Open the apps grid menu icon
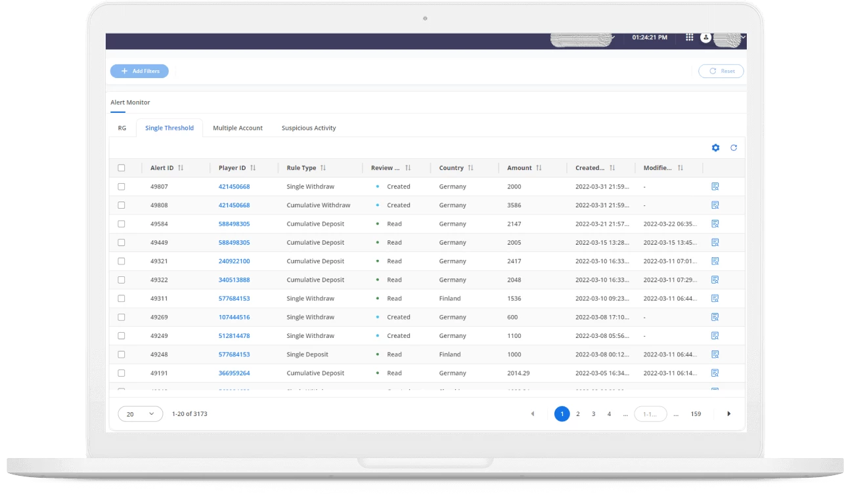 (x=689, y=37)
